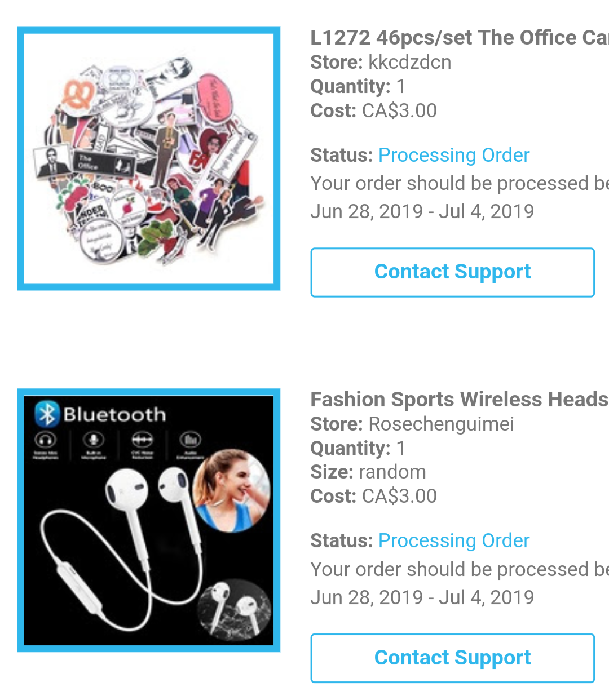
Task: Click the Bluetooth logo icon in earphones image
Action: (47, 414)
